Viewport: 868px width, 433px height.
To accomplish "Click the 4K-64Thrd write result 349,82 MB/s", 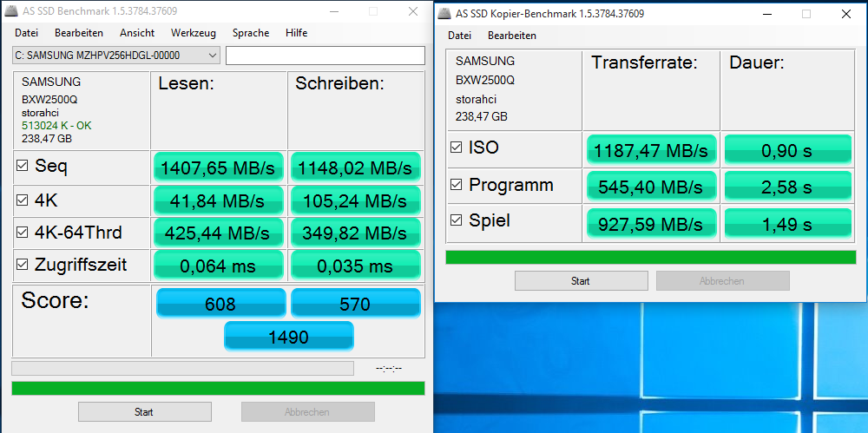I will point(355,233).
